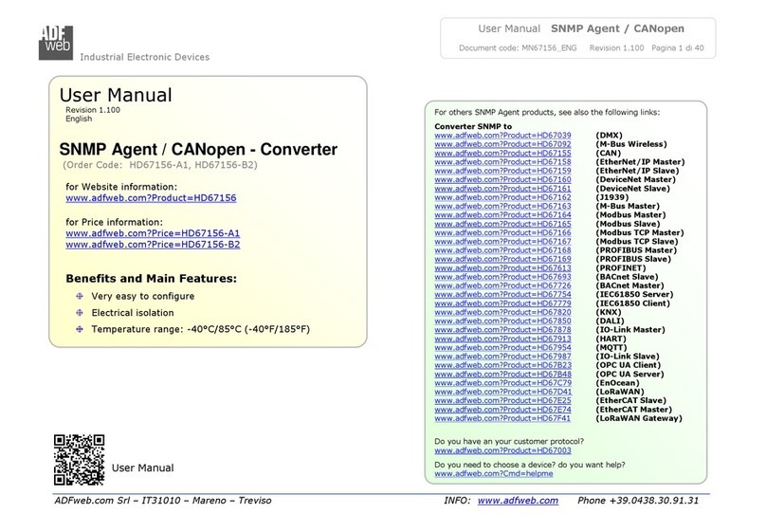Screen dimensions: 766x532
Task: Click the 'Document code: MN67156_ENG' text
Action: tap(518, 47)
